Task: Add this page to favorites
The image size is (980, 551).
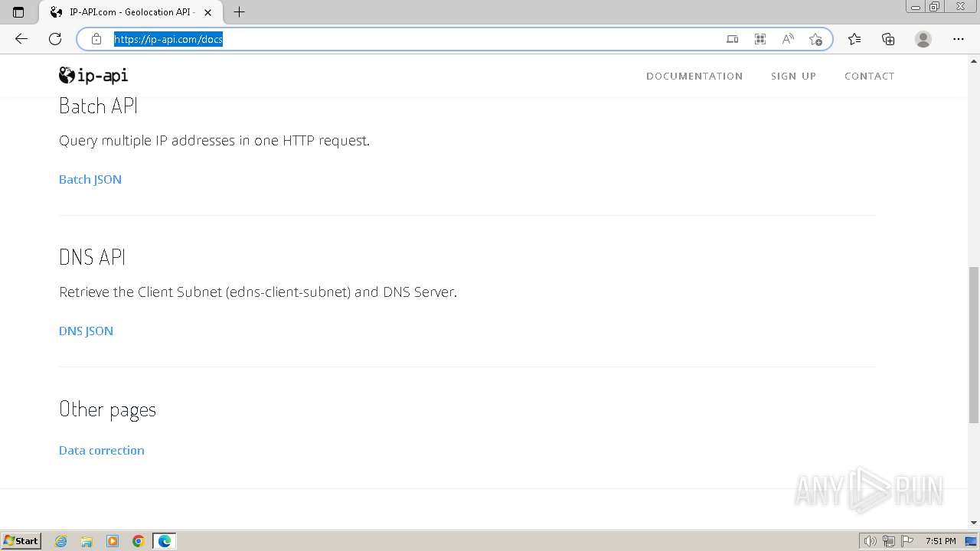Action: pos(815,39)
